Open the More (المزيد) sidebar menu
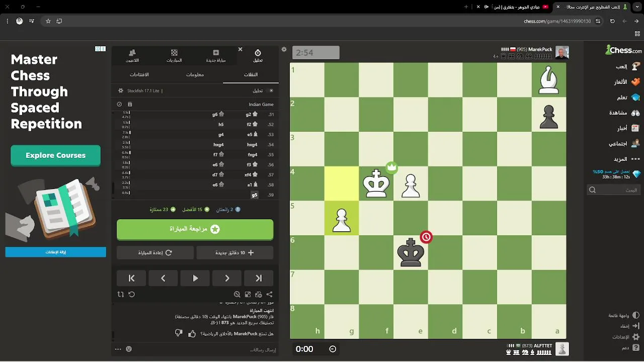The image size is (644, 362). tap(626, 159)
